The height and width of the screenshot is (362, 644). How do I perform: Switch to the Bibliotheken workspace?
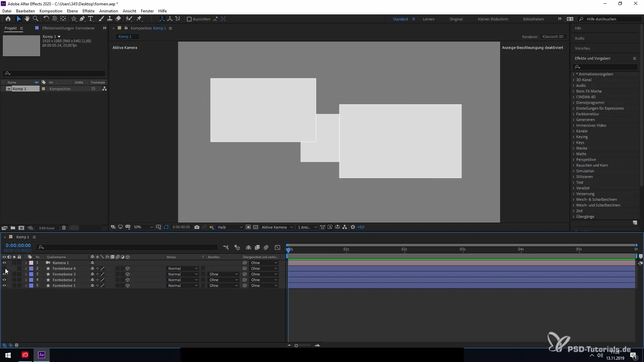coord(534,19)
